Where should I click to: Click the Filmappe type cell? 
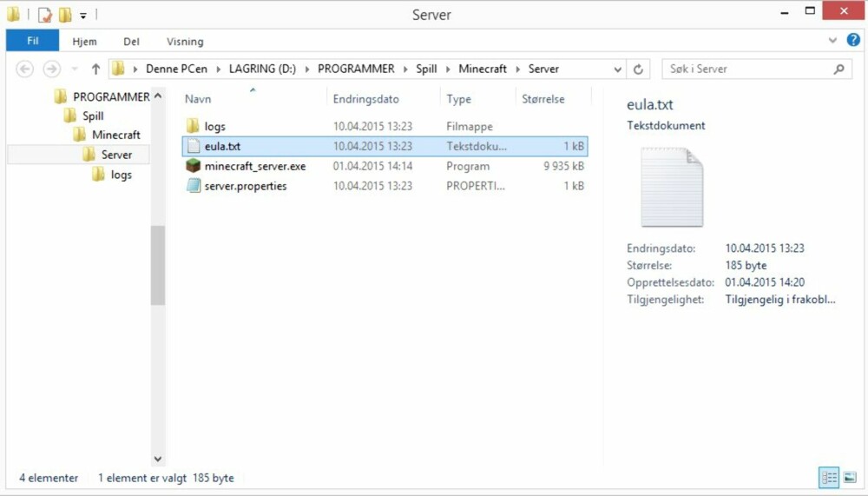tap(470, 126)
